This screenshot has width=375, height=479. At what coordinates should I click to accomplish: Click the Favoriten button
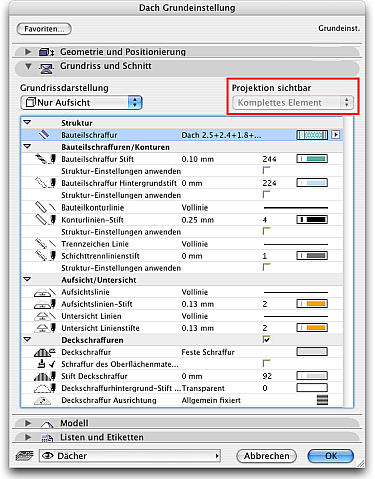click(x=44, y=29)
